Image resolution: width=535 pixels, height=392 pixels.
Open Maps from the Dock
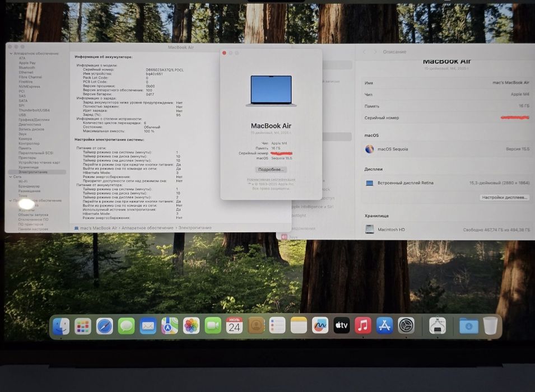[169, 326]
